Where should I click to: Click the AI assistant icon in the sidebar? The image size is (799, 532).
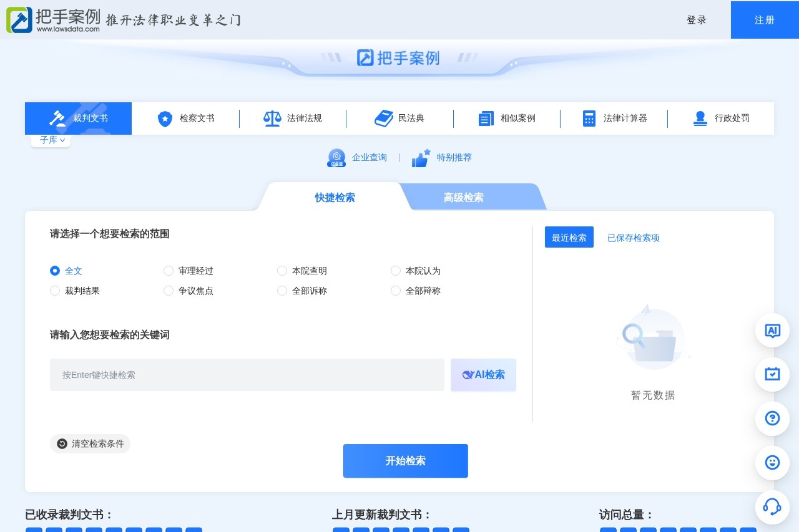pyautogui.click(x=772, y=331)
